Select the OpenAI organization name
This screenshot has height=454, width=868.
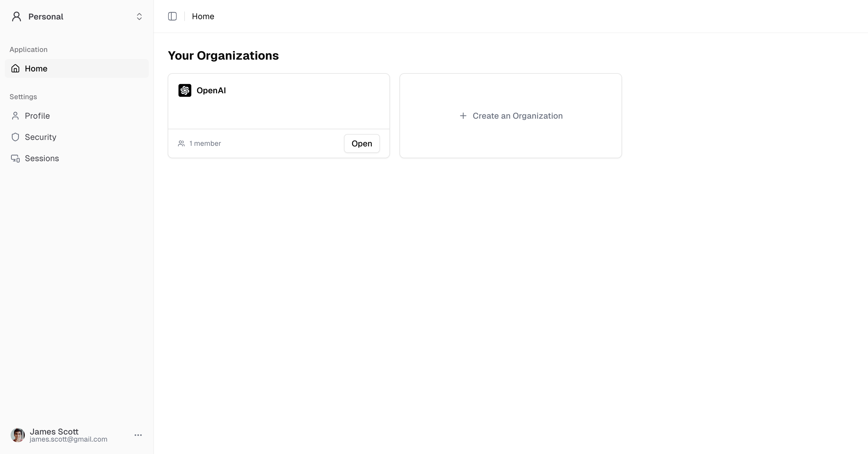[211, 90]
